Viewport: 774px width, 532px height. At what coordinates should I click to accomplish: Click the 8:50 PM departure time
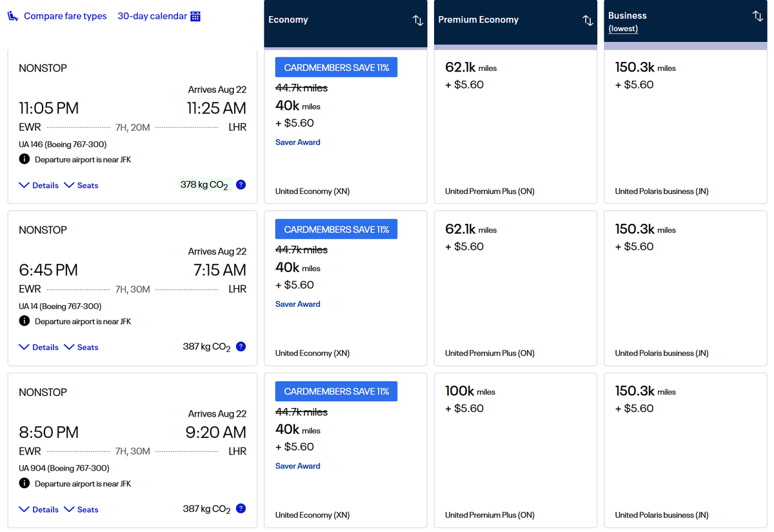pos(48,431)
